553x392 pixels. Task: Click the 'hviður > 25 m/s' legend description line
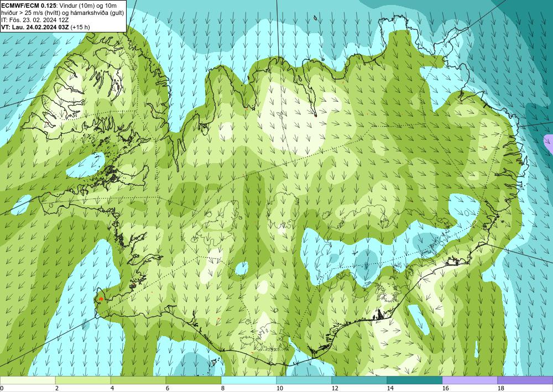pos(62,13)
